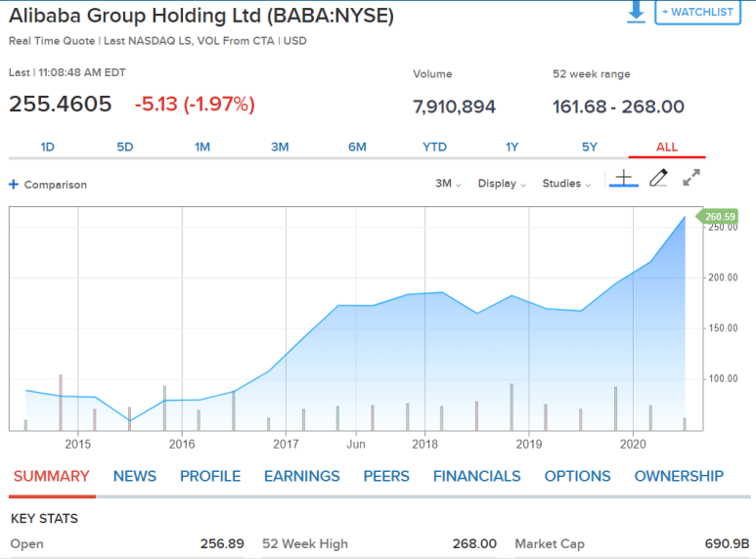Viewport: 756px width, 559px height.
Task: Click the volume value 7,910,894
Action: (x=454, y=107)
